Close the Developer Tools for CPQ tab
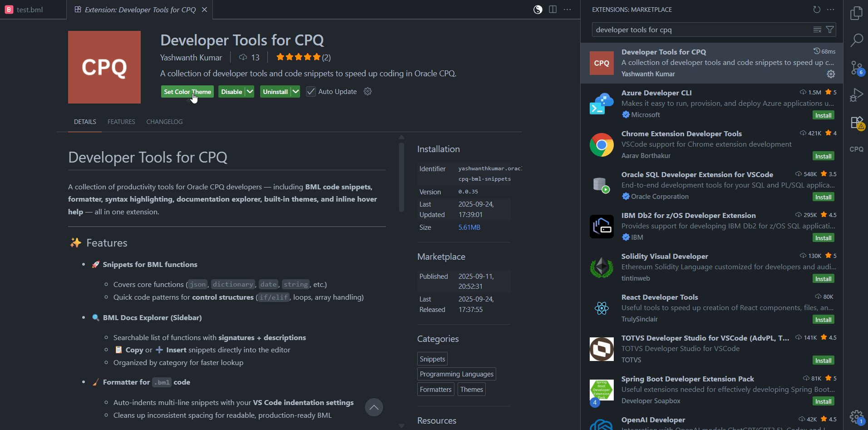The image size is (868, 430). click(204, 10)
